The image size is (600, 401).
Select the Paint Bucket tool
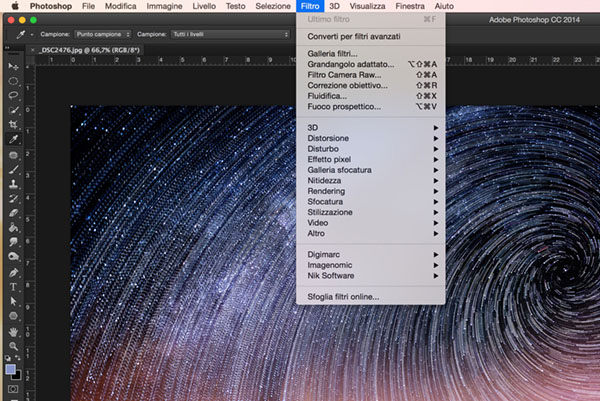13,228
